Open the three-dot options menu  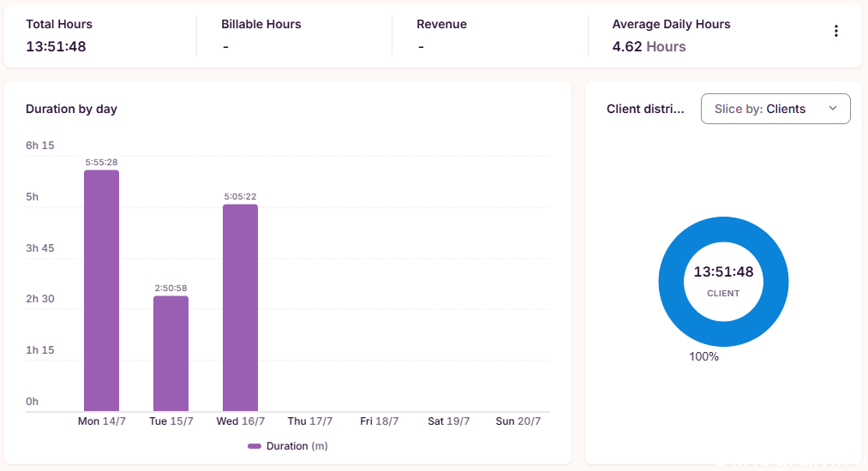click(836, 31)
